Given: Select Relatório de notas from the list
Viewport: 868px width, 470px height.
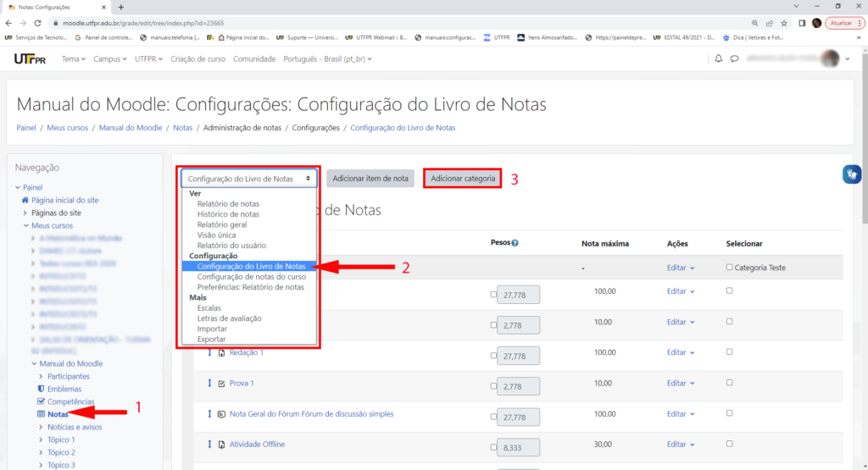Looking at the screenshot, I should pyautogui.click(x=228, y=203).
